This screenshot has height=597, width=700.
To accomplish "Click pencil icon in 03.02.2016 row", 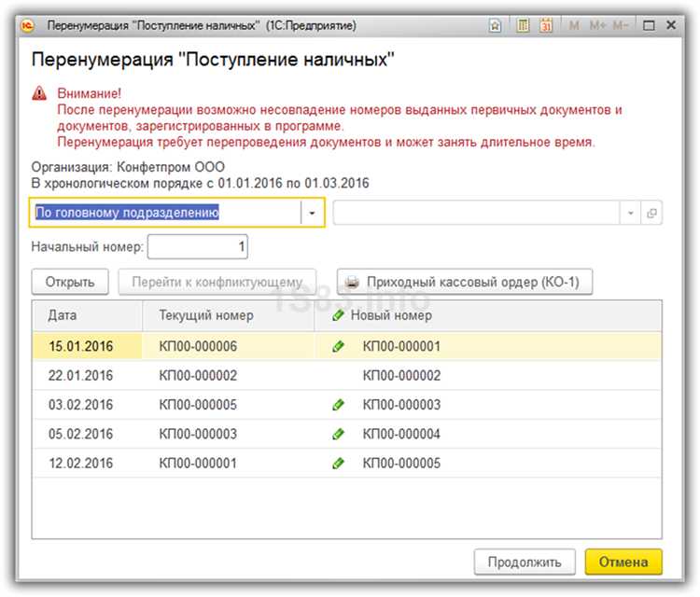I will pos(339,405).
